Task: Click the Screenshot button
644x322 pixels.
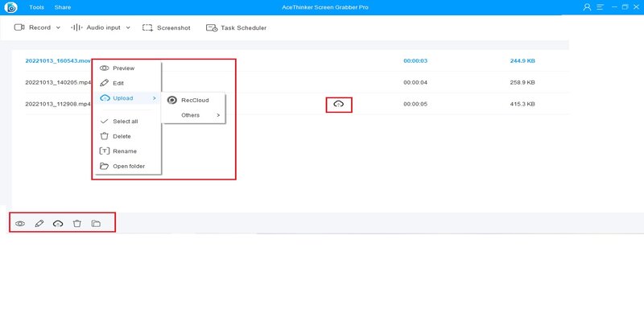Action: 166,27
